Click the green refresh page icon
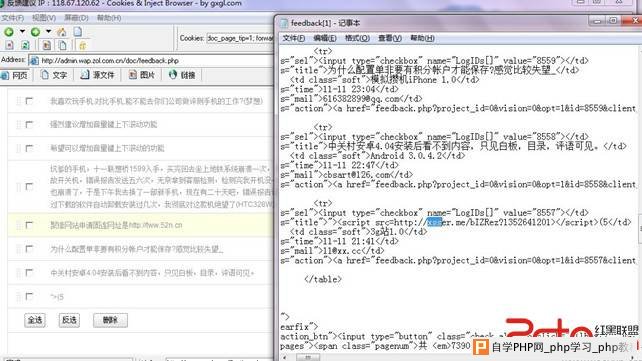642x361 pixels. [x=25, y=45]
